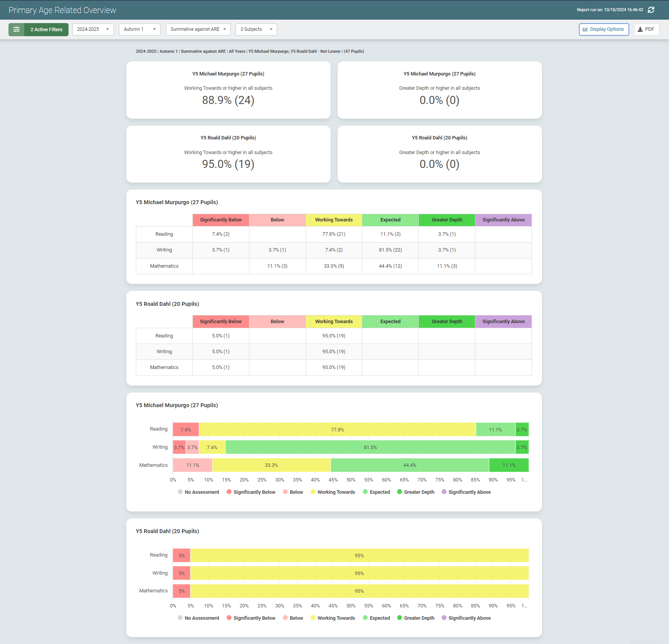The image size is (669, 644).
Task: Click the Expected legend dot in Roald Dahl chart
Action: pyautogui.click(x=365, y=618)
